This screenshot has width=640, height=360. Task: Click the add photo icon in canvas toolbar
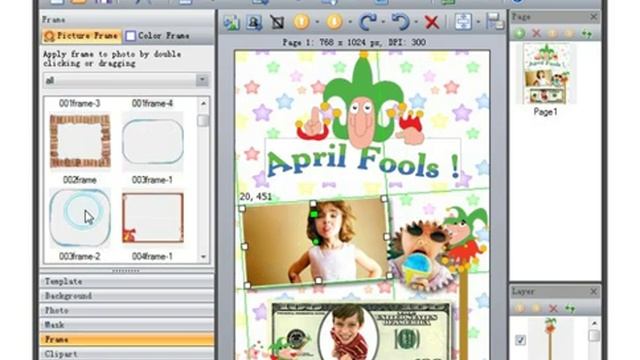[x=231, y=22]
